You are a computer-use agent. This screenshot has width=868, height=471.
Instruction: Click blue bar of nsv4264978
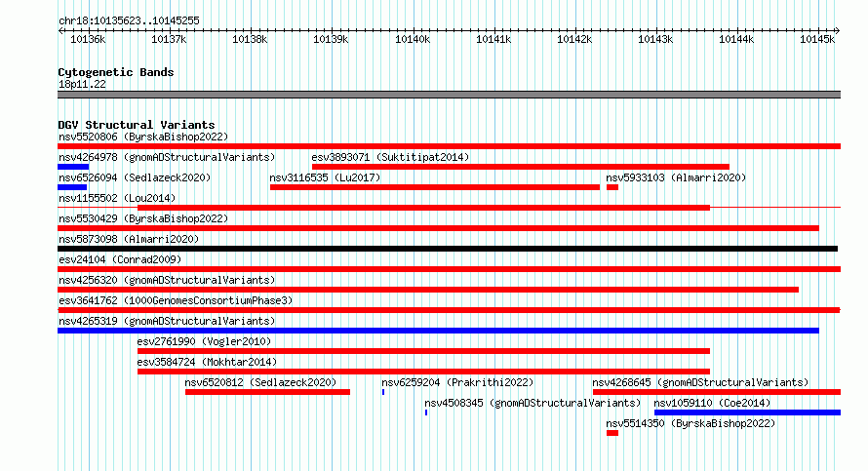[x=73, y=167]
